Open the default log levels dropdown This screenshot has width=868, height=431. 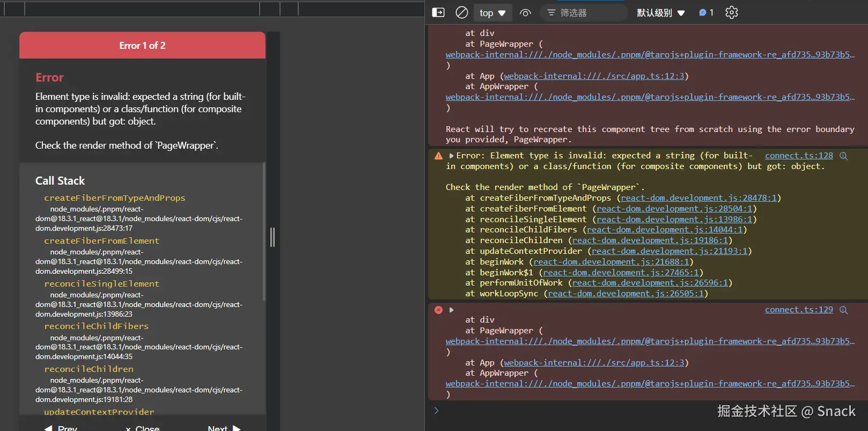661,13
